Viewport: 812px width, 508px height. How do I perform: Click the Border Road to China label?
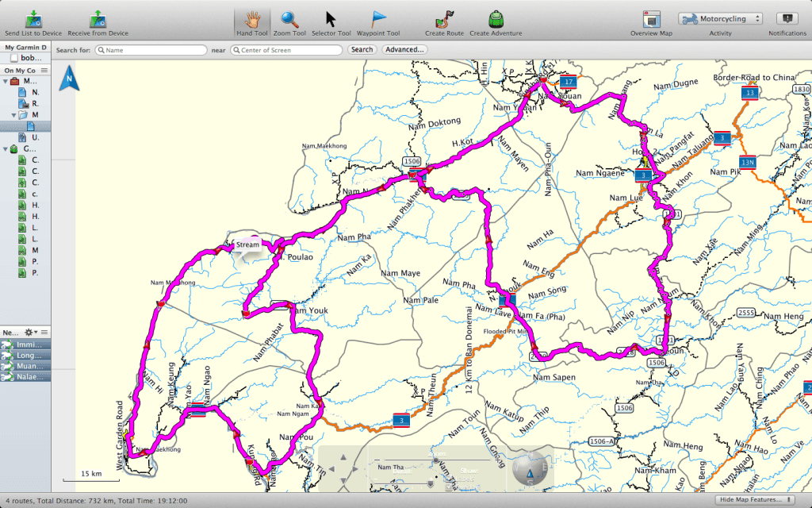tap(753, 77)
